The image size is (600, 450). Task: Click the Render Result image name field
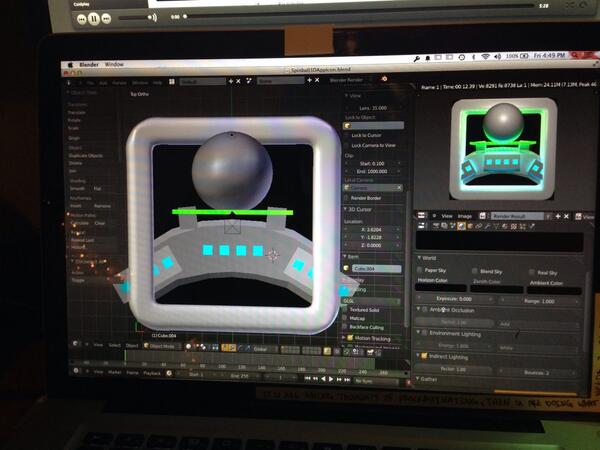517,216
